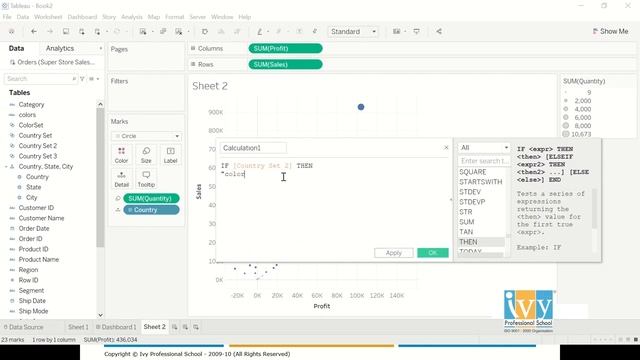Open the Circle mark type dropdown
640x360 pixels.
[x=147, y=136]
